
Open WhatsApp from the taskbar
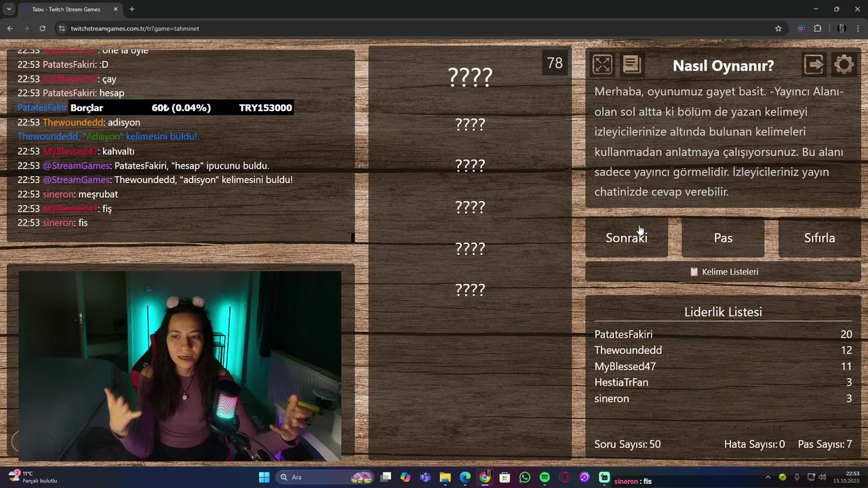pos(525,477)
